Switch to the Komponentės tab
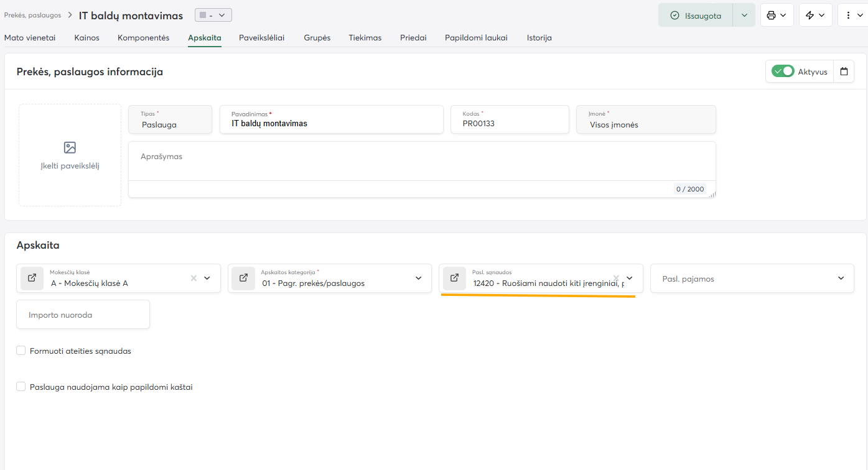The width and height of the screenshot is (868, 470). [x=143, y=38]
